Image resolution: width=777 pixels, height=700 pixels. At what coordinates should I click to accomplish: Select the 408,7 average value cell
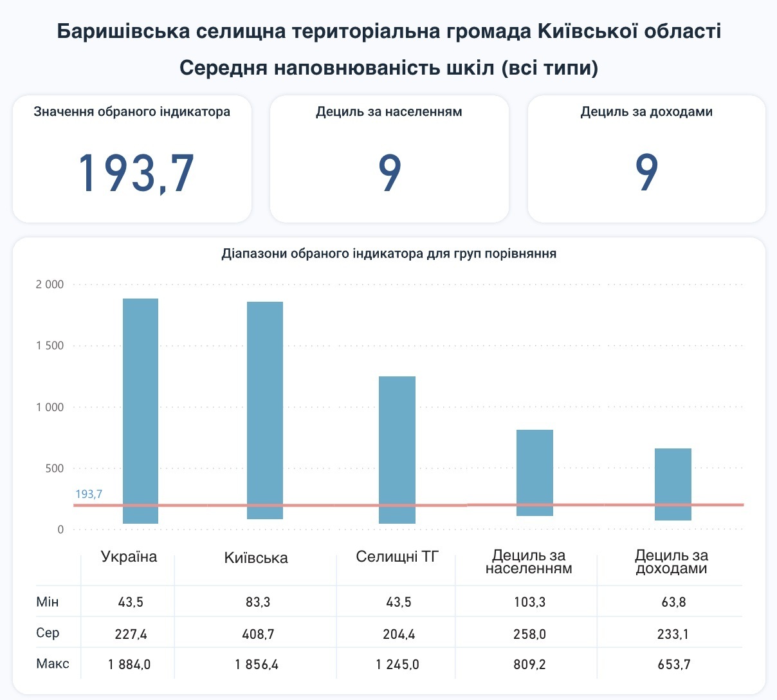point(258,634)
